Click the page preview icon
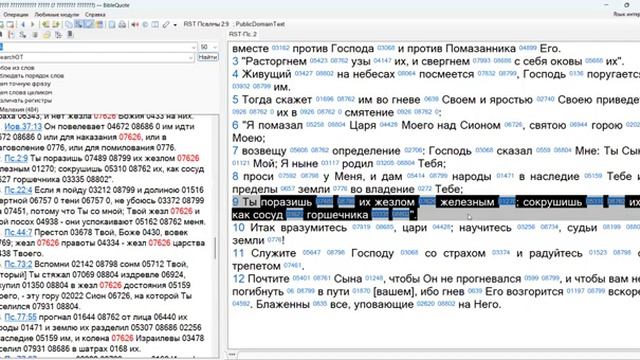640x360 pixels. [112, 24]
